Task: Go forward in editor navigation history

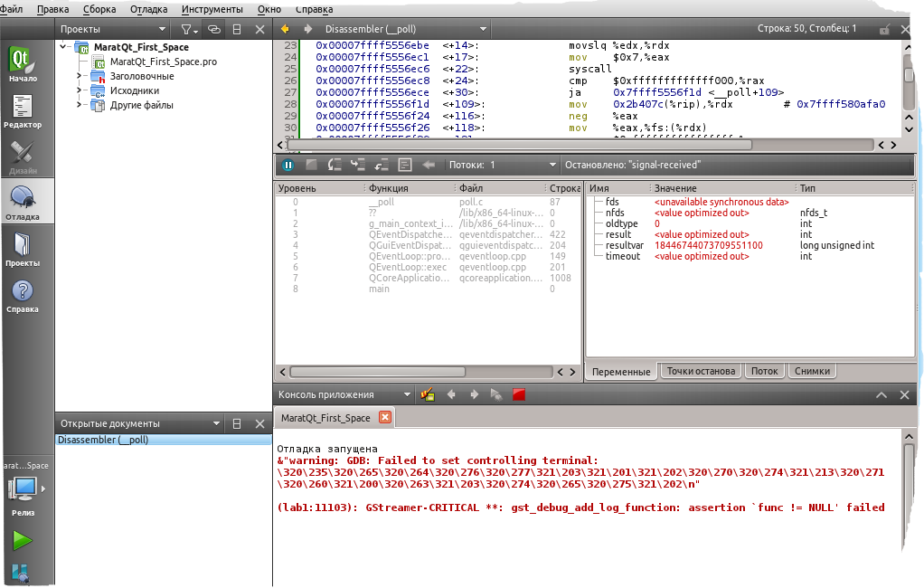Action: [x=307, y=29]
